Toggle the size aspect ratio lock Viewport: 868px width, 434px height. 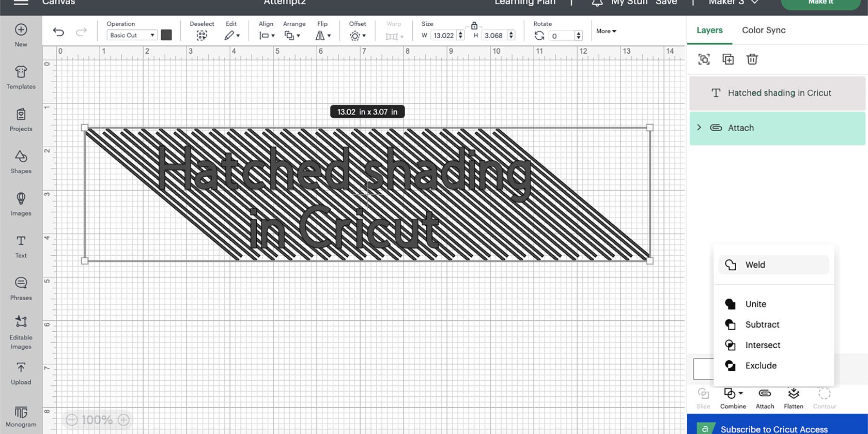474,25
